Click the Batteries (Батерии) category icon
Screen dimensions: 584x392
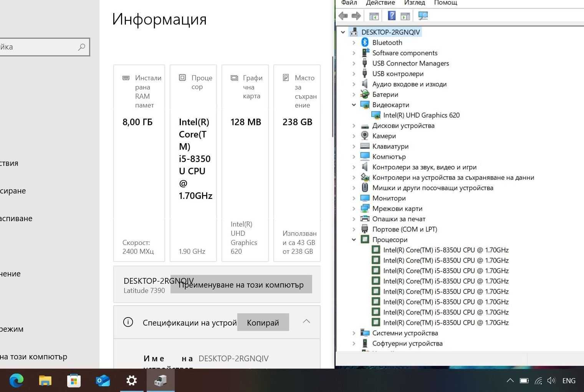point(365,94)
